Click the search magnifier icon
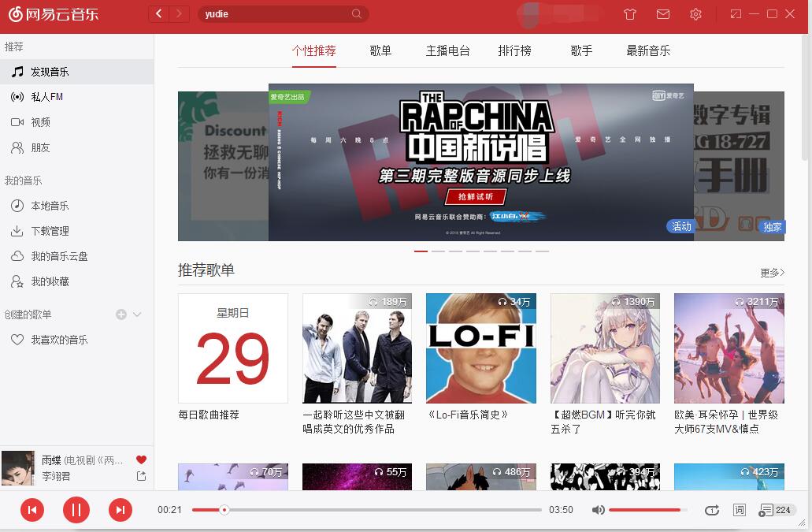Screen dimensions: 812x532 [357, 14]
